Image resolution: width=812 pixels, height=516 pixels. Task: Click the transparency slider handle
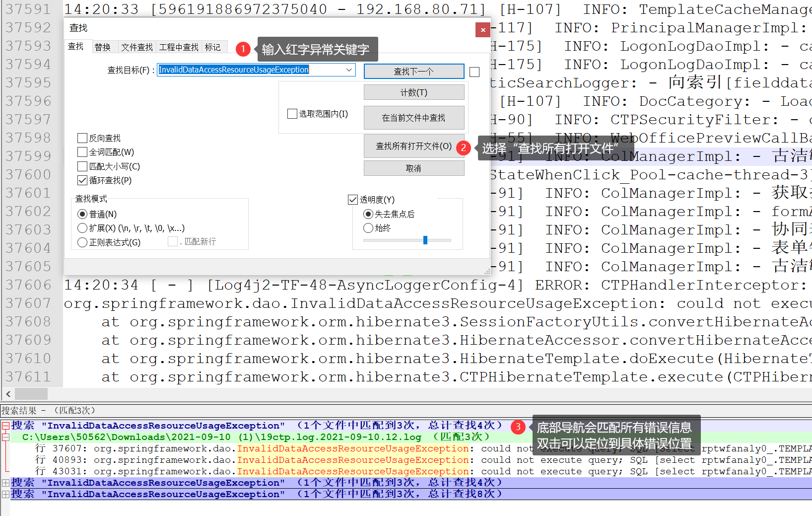(425, 240)
